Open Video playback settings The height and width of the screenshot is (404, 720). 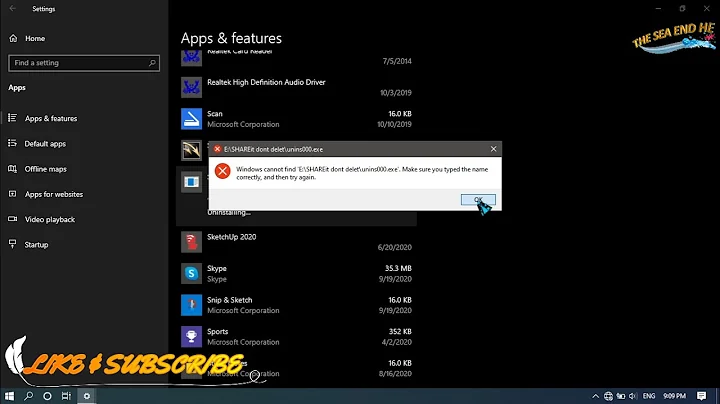coord(50,219)
